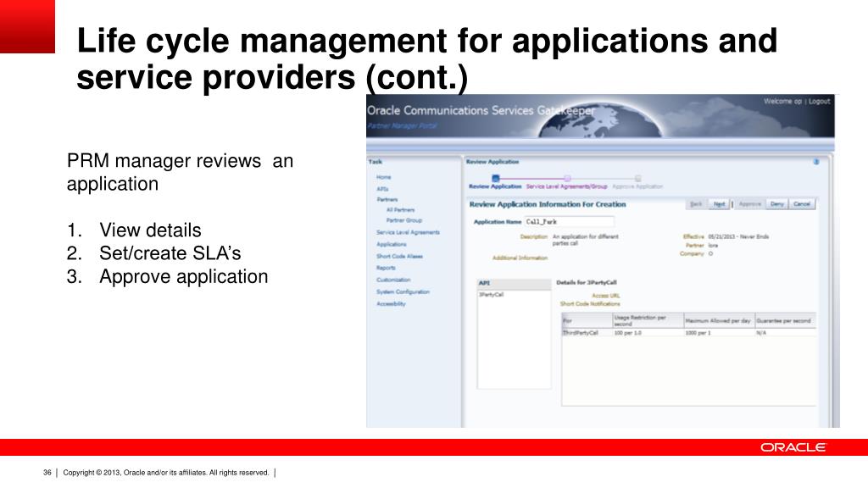Click the '100 per 1.0' table cell
Viewport: 868px width, 488px height.
point(628,333)
